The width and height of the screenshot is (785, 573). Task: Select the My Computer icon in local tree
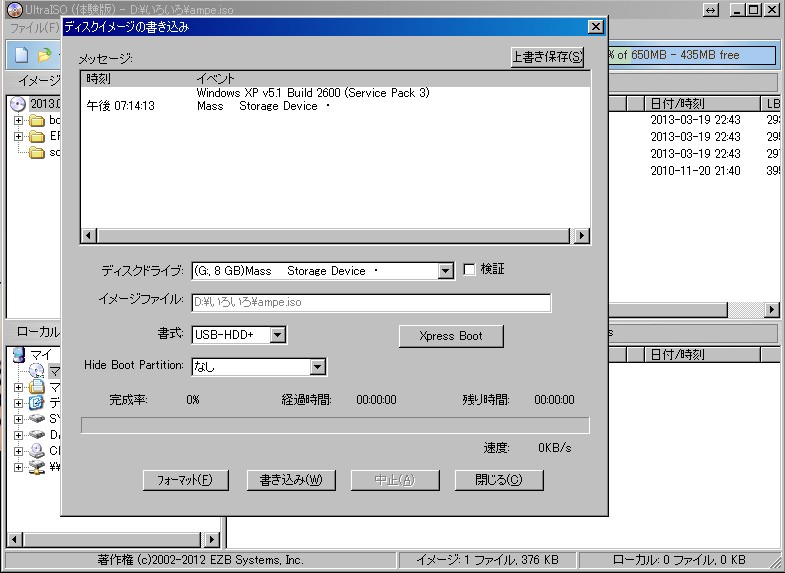(x=19, y=354)
